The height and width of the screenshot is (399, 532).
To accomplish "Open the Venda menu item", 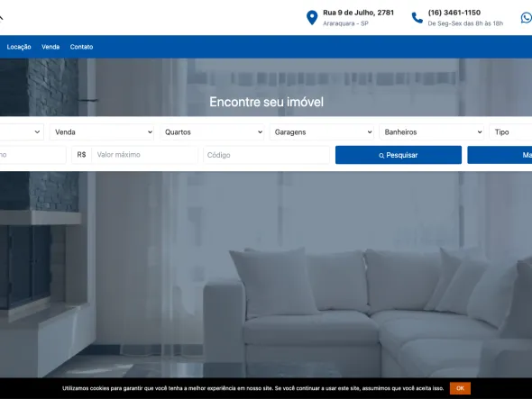I will click(50, 47).
